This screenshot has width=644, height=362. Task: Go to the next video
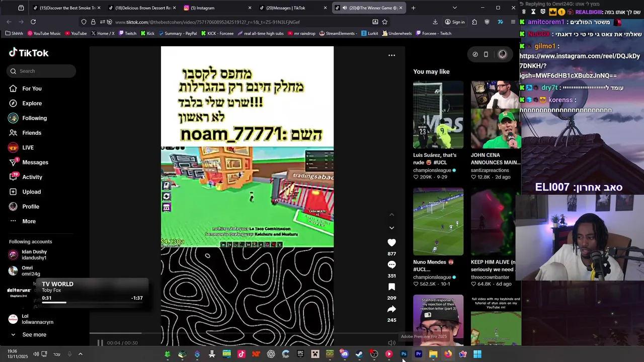[391, 228]
